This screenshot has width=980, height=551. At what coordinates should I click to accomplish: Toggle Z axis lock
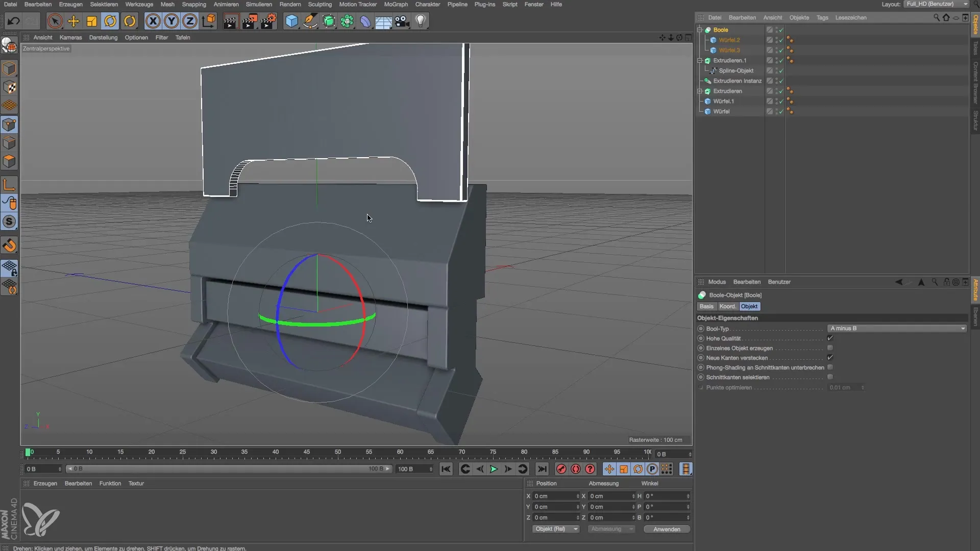(190, 21)
